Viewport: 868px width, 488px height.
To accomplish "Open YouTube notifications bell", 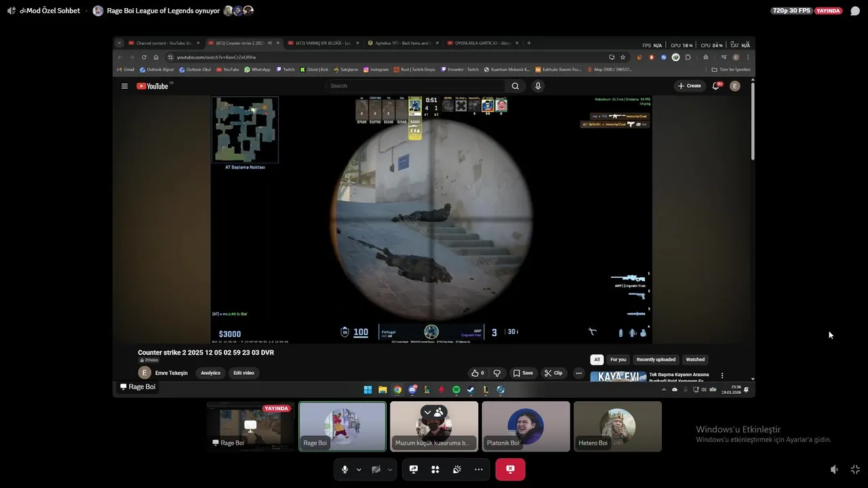I will 716,86.
